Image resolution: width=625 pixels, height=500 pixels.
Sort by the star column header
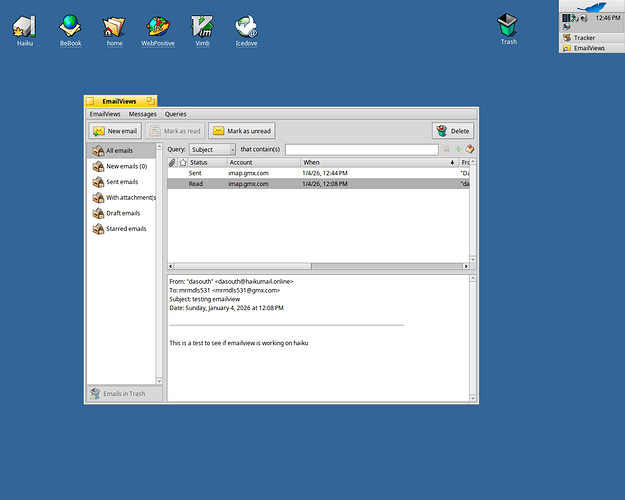click(x=183, y=162)
